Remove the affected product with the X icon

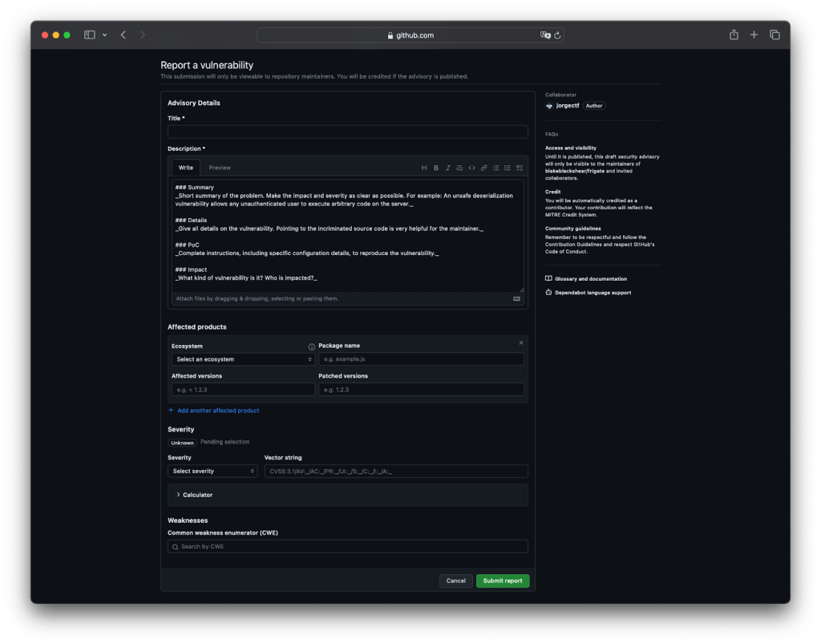coord(520,342)
